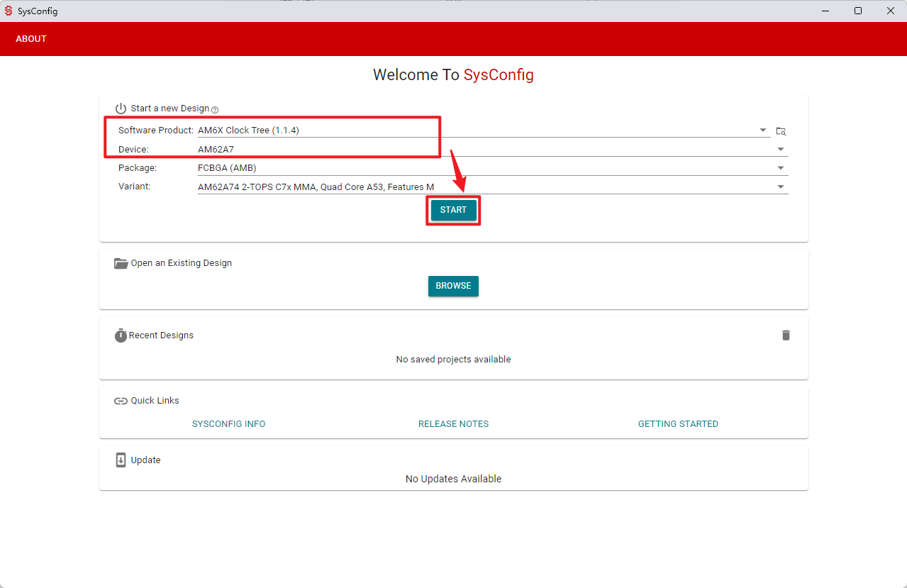Click the BROWSE button

pos(453,286)
